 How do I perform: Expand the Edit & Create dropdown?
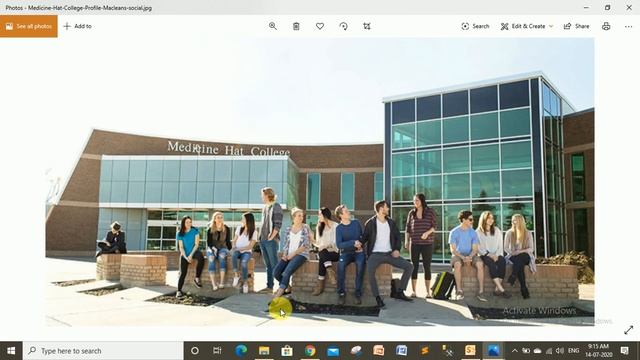[x=527, y=26]
